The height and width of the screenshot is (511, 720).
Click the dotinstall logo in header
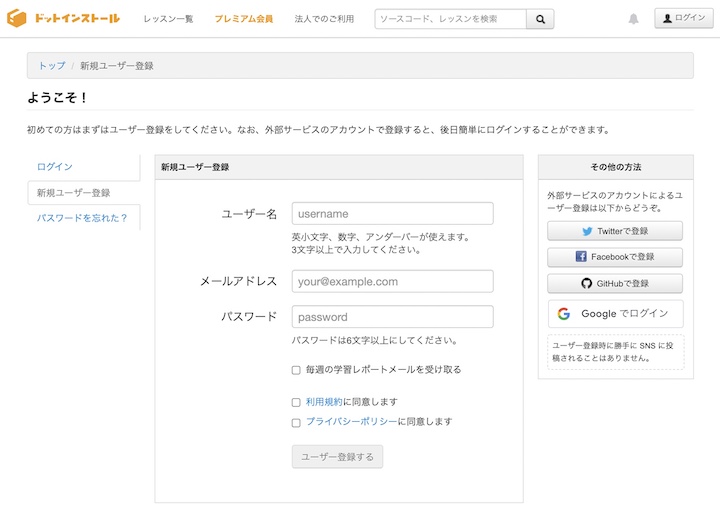(x=63, y=18)
